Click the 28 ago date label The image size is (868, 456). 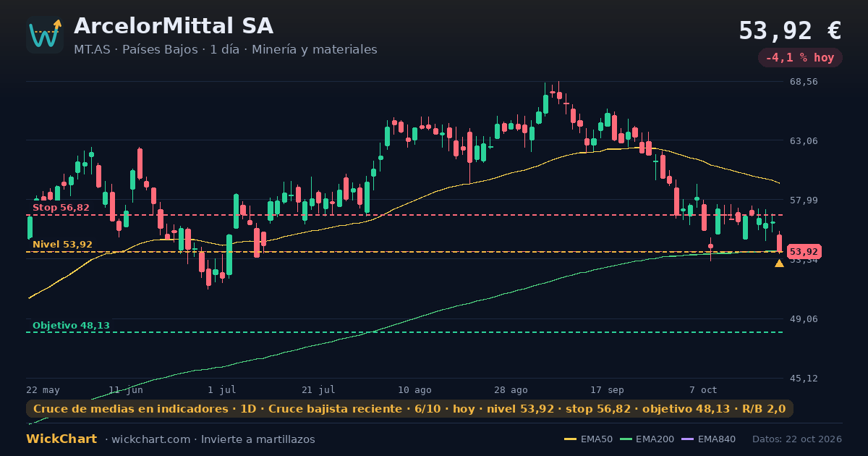point(511,389)
